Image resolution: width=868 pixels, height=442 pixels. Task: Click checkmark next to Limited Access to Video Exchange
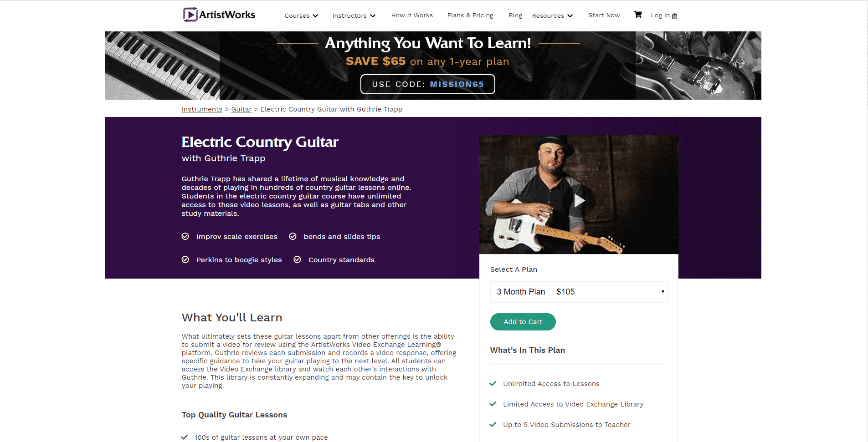click(493, 404)
